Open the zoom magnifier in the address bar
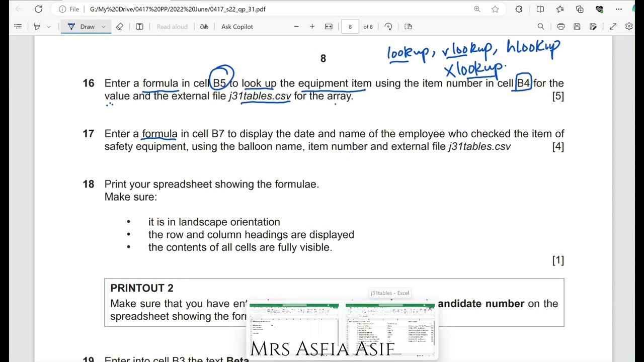Screen dimensions: 644x362 [477, 9]
